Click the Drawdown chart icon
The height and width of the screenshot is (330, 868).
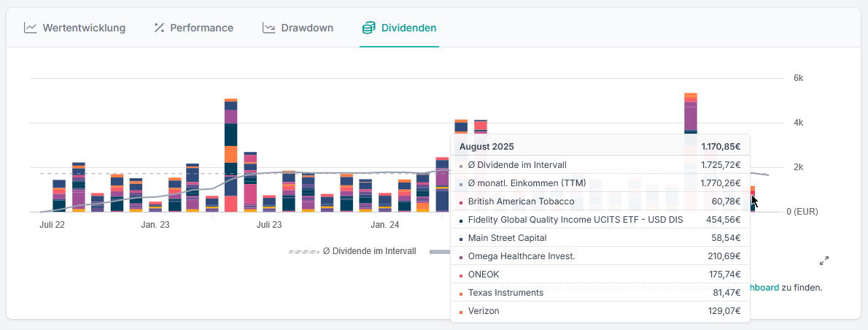[x=268, y=28]
